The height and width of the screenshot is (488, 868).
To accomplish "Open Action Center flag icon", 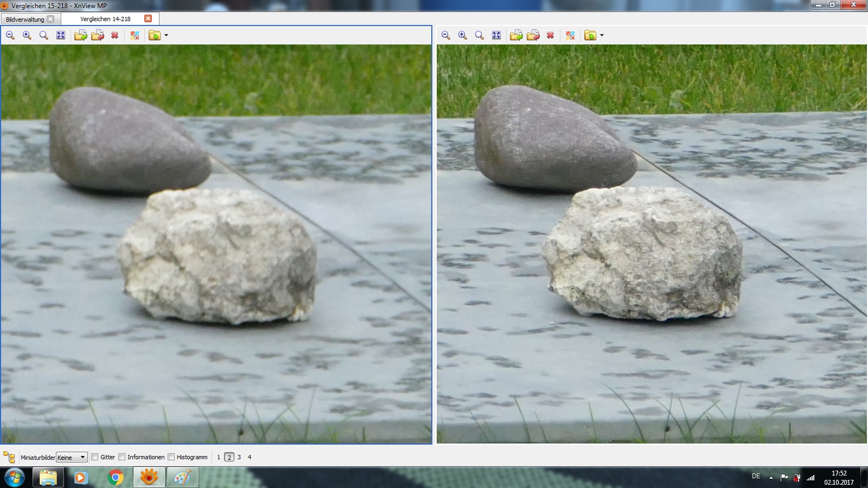I will 784,478.
